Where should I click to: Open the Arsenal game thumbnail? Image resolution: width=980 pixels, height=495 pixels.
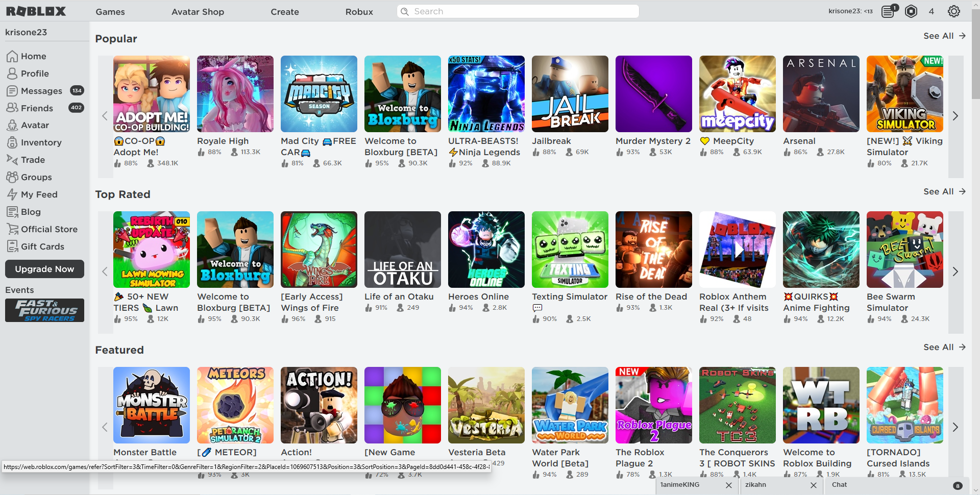pyautogui.click(x=821, y=94)
